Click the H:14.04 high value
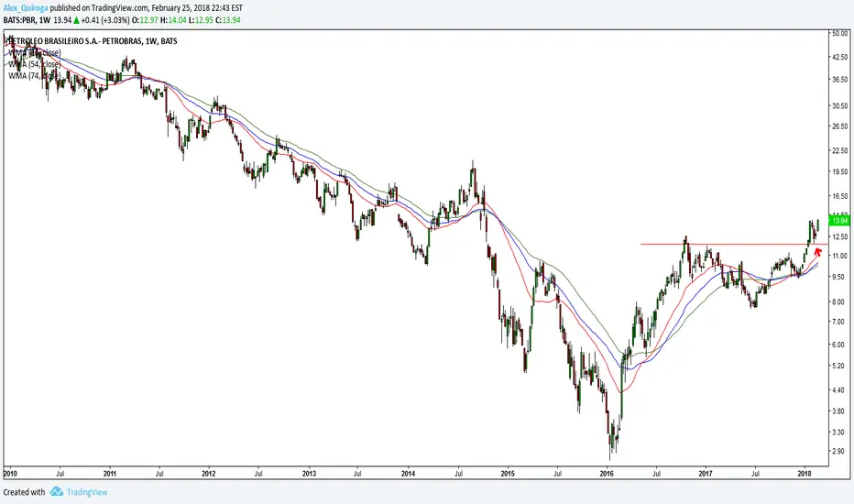This screenshot has height=504, width=854. click(173, 20)
